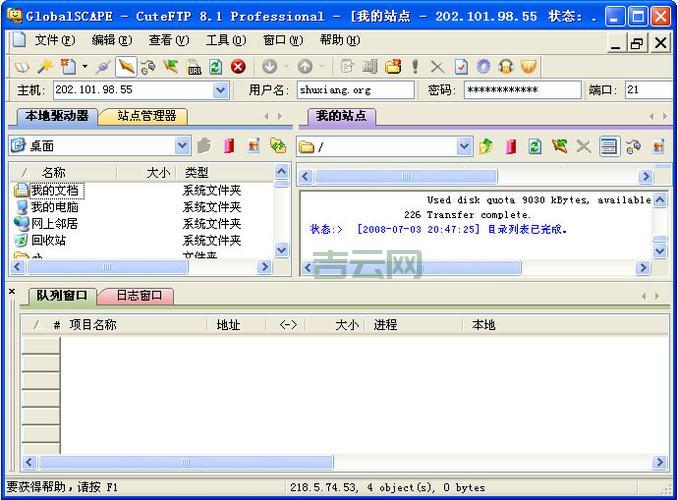Click the greyed Rename icon
Viewport: 678px width, 500px height.
tap(370, 67)
